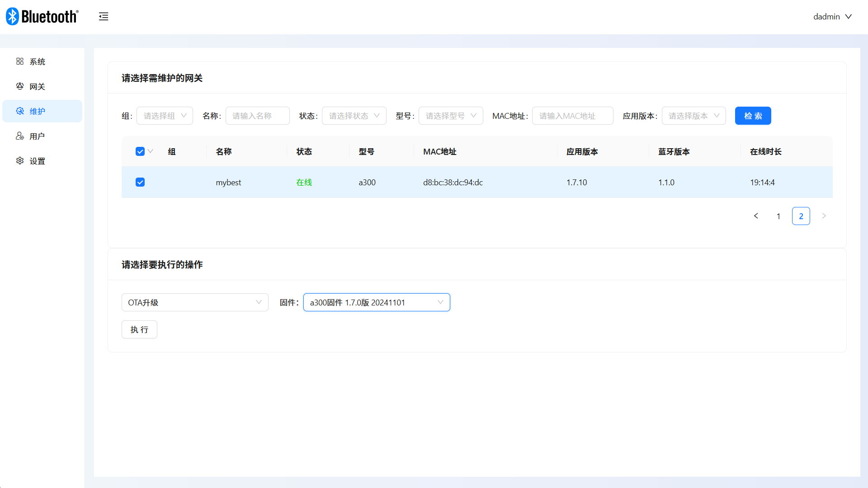Click the 用户 user icon in the sidebar
This screenshot has width=868, height=488.
(20, 136)
